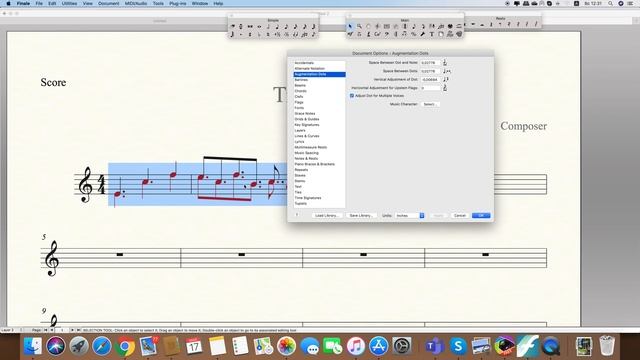Select Beams in the options list
Screen dimensions: 640x360
click(x=319, y=85)
